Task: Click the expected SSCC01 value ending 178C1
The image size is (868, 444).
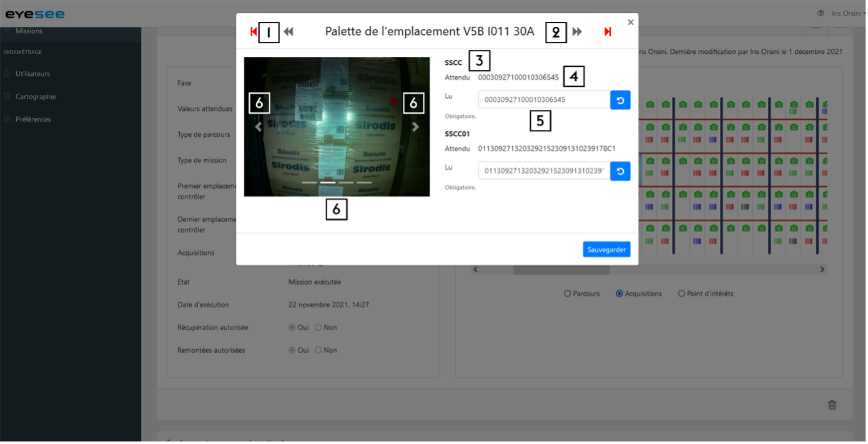Action: [547, 149]
